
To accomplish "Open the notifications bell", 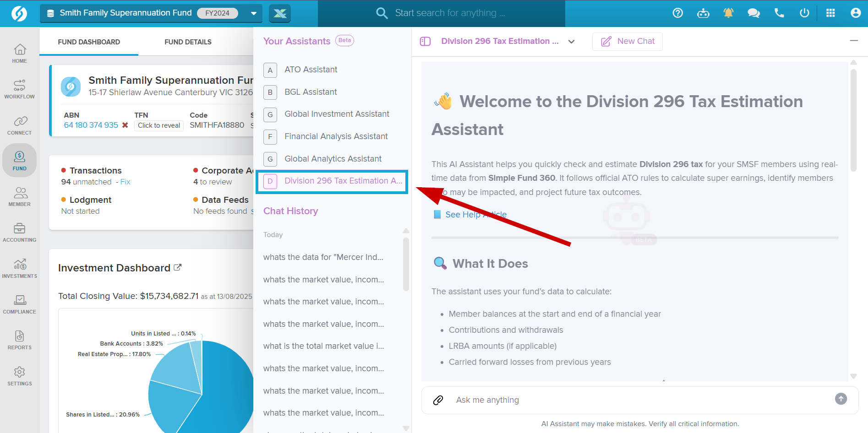I will (x=728, y=13).
